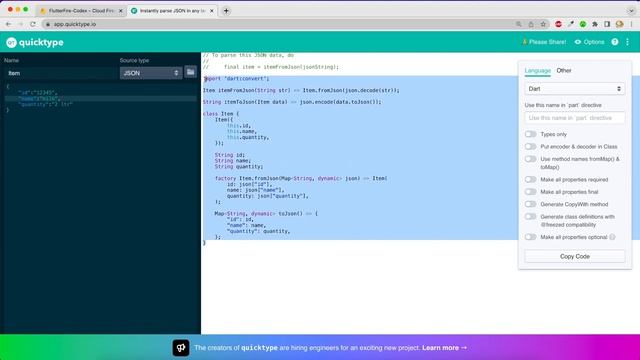Click the share icon in address bar
Image resolution: width=640 pixels, height=360 pixels.
[x=531, y=24]
